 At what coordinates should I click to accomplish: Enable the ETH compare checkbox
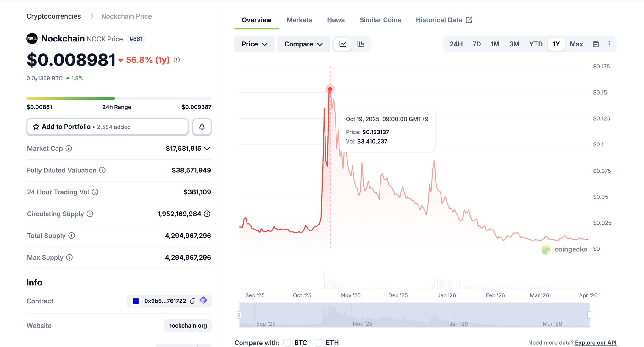click(x=319, y=343)
